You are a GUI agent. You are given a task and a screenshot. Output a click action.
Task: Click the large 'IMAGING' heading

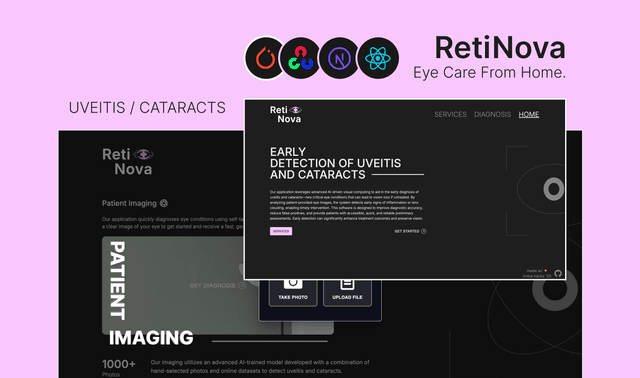[x=151, y=338]
